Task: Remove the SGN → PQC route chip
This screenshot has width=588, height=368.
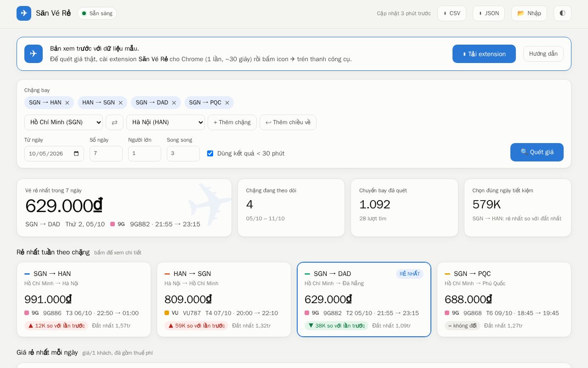Action: 227,103
